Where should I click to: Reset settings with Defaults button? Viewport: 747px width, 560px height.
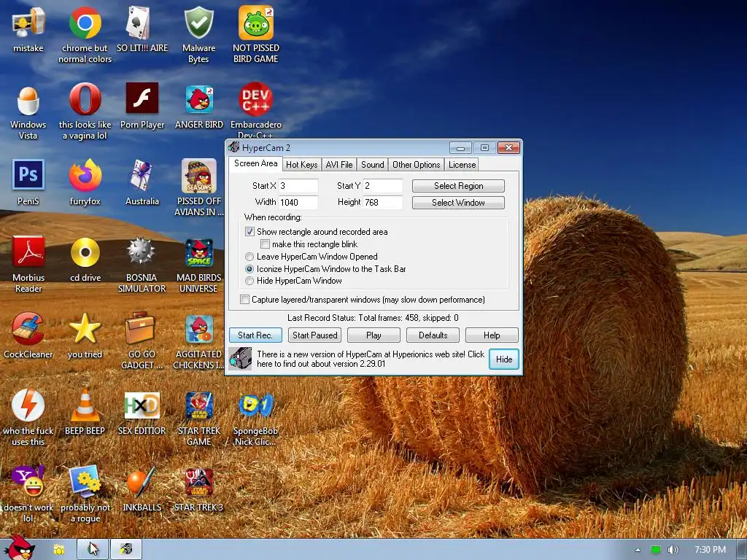coord(433,335)
